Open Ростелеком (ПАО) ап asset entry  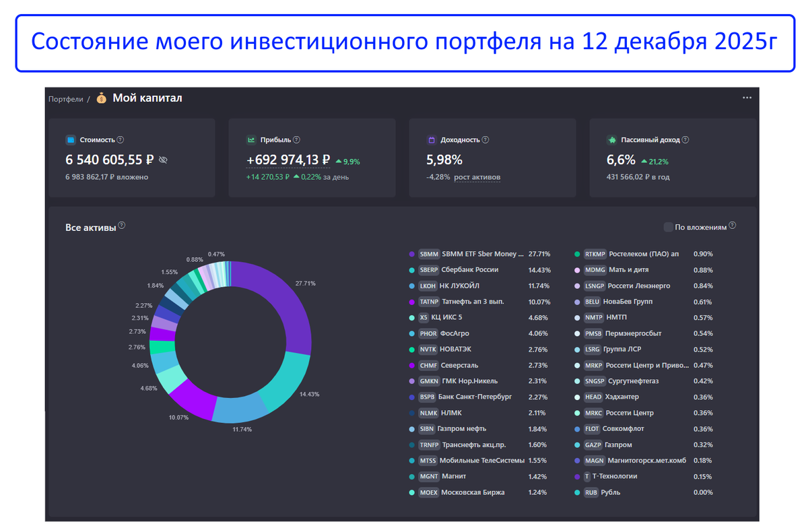pyautogui.click(x=644, y=254)
